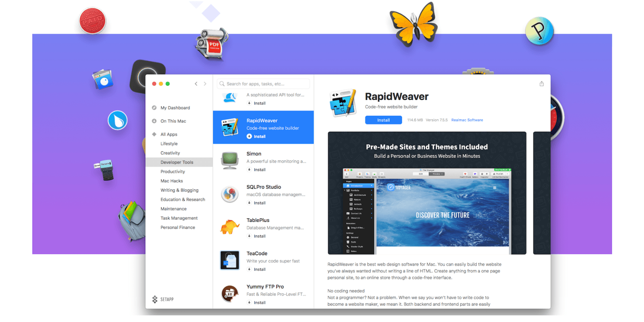Open the Realmac Software developer link
The height and width of the screenshot is (322, 644).
click(x=467, y=120)
